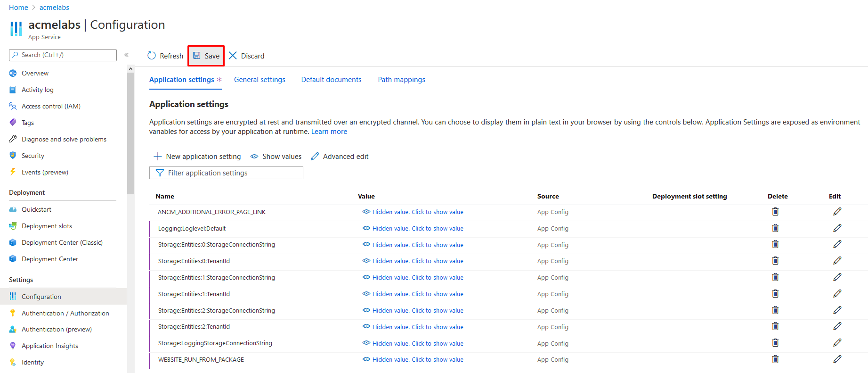Follow the Learn more link
This screenshot has height=373, width=868.
pos(329,132)
